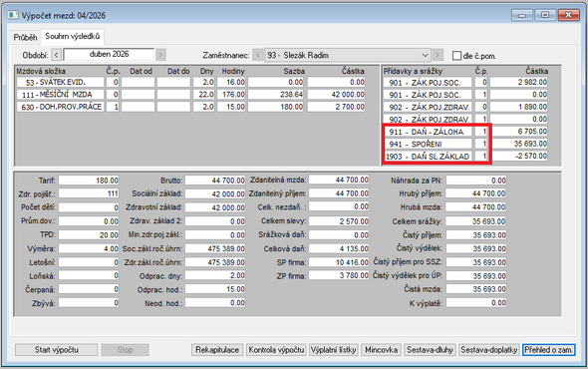Close the Výpočet mezd window

568,15
